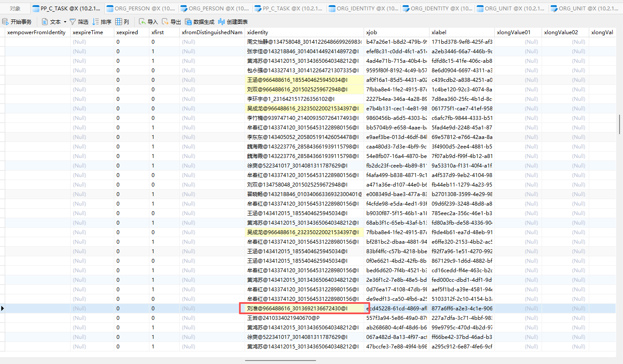Image resolution: width=623 pixels, height=364 pixels.
Task: Click the xempowerFromIdentity column header
Action: tap(38, 32)
